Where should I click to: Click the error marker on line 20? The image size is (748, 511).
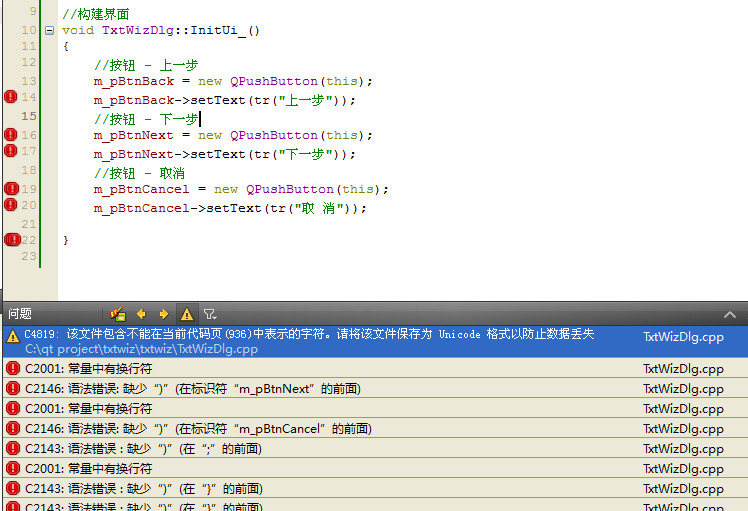[11, 205]
